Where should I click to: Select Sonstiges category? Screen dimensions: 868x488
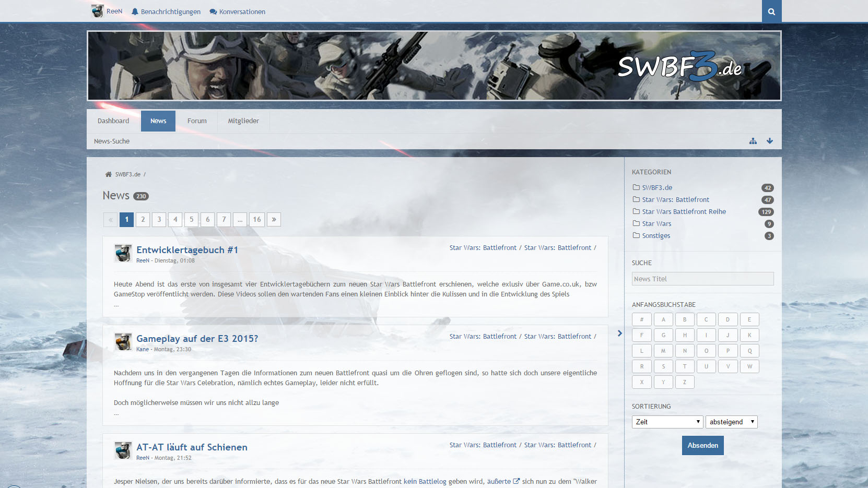tap(656, 235)
